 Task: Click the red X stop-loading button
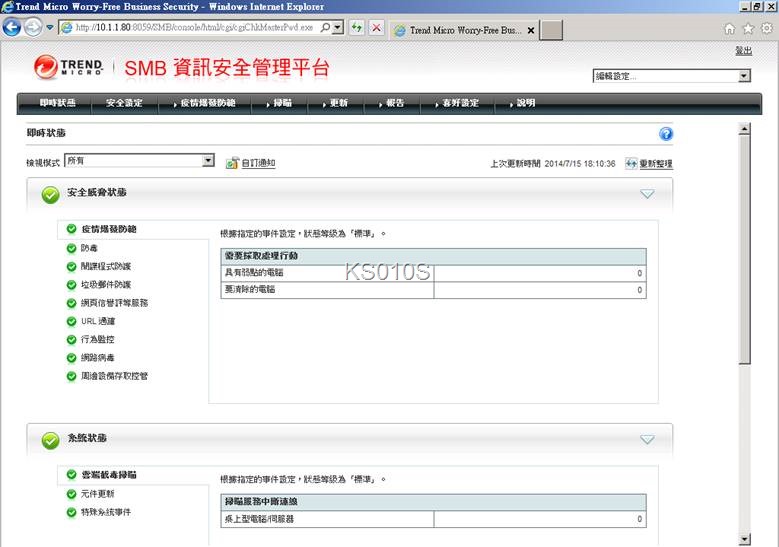click(377, 27)
